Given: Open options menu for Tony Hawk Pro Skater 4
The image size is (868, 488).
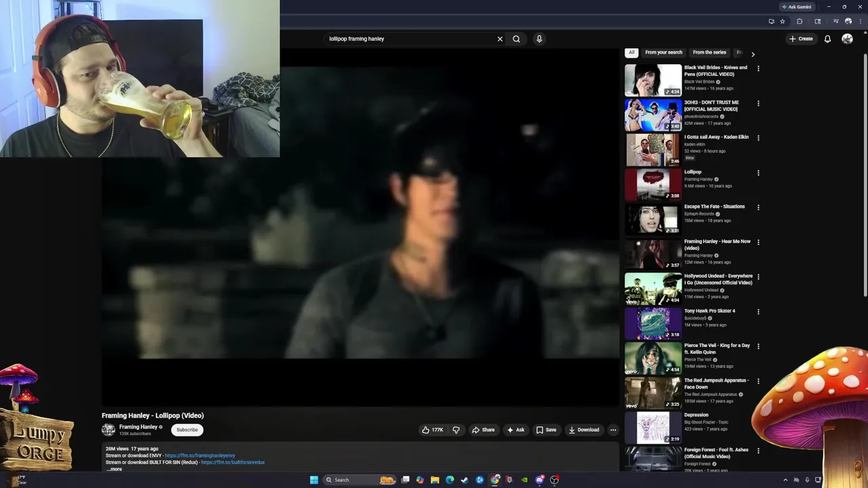Looking at the screenshot, I should click(758, 312).
